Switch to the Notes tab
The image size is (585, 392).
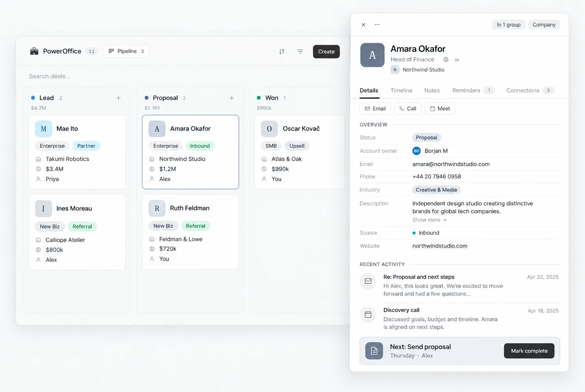432,91
